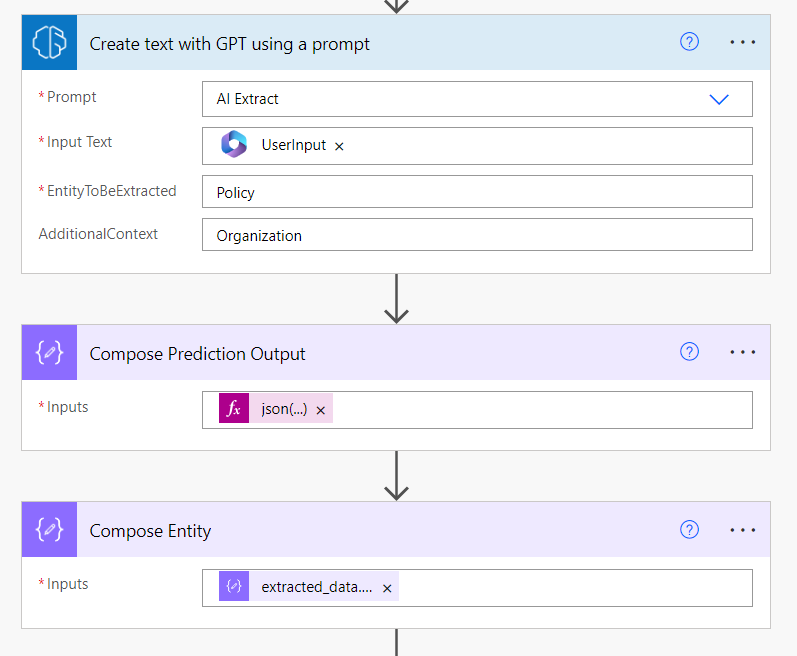Click the Compose Entity action icon
The height and width of the screenshot is (656, 797).
click(x=49, y=530)
